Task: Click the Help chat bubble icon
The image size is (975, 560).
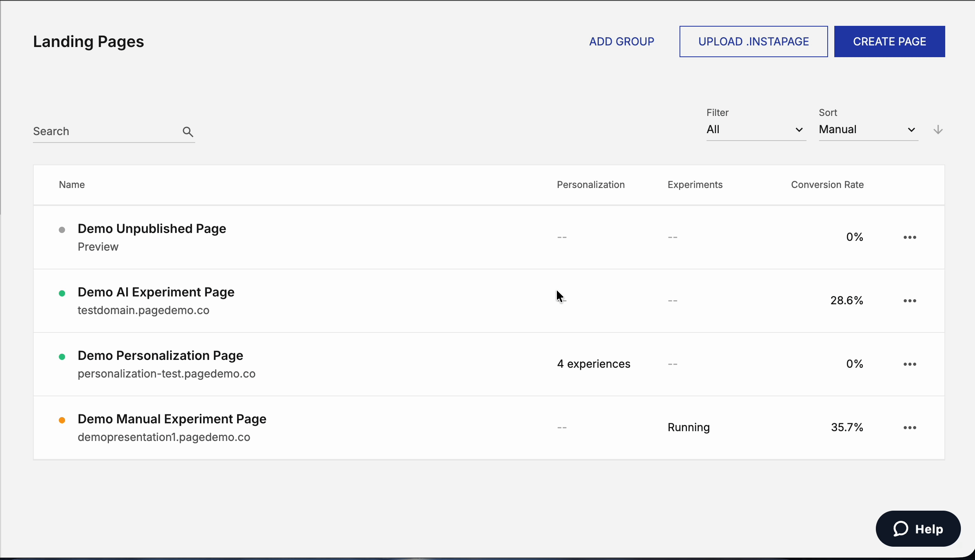Action: (900, 528)
